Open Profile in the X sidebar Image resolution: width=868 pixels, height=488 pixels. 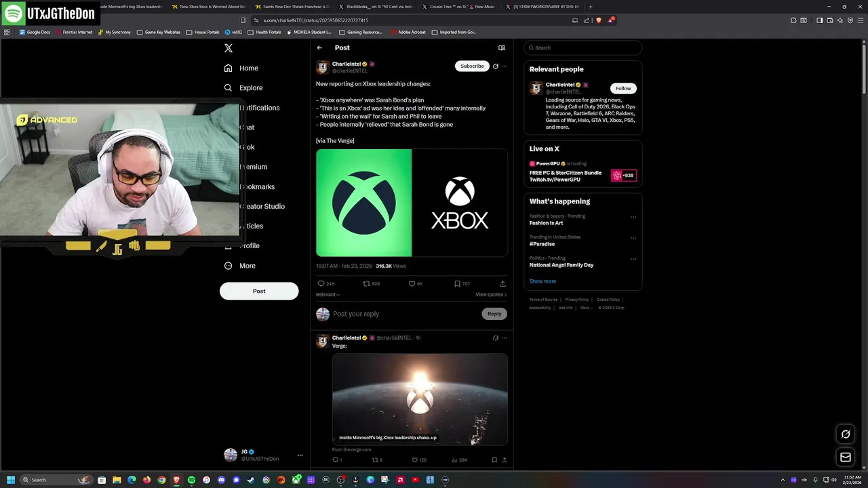point(242,245)
